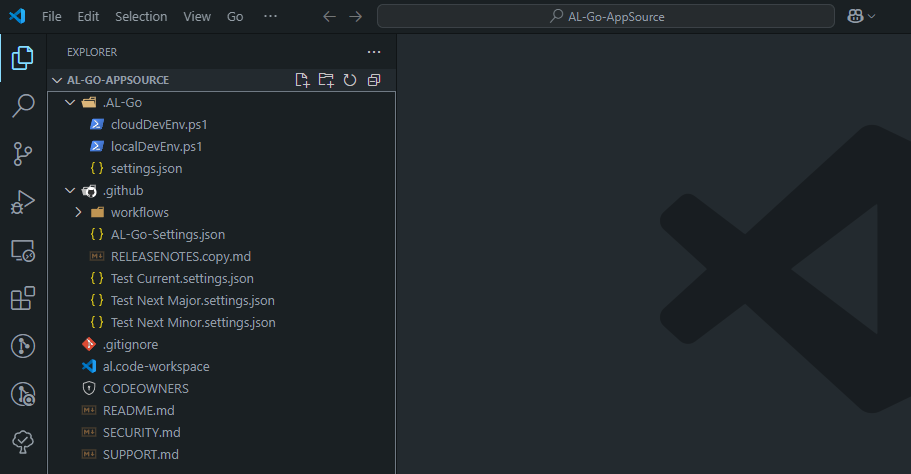Click the AL-Go-AppSource command center search box
The height and width of the screenshot is (474, 911).
click(606, 16)
